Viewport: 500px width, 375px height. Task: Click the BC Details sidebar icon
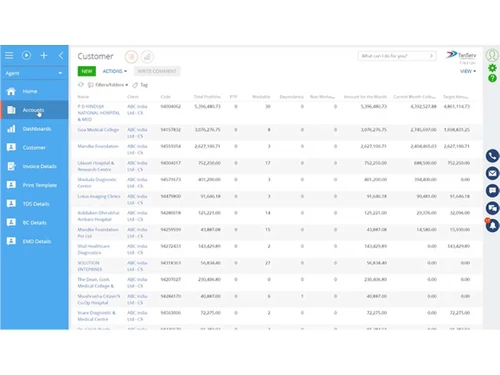point(11,222)
